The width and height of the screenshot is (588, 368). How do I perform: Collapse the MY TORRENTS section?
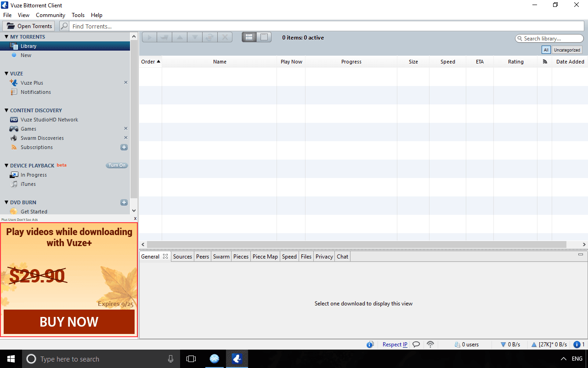pyautogui.click(x=6, y=37)
